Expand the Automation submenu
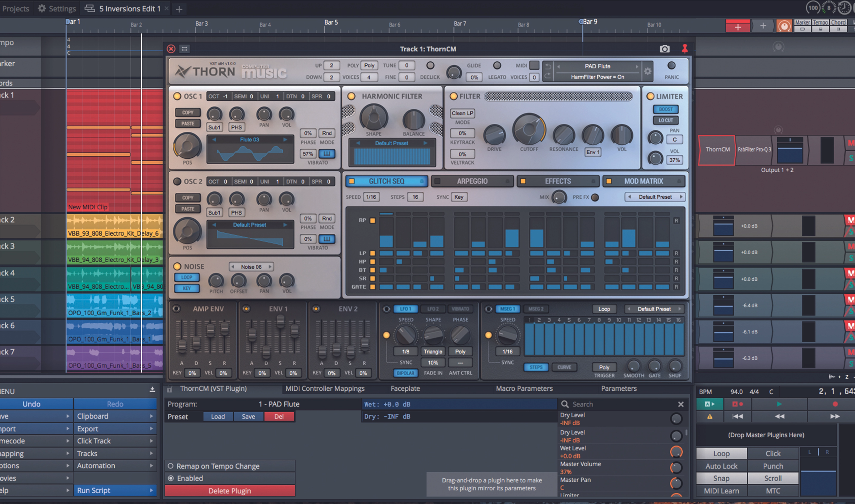Image resolution: width=855 pixels, height=504 pixels. (115, 466)
